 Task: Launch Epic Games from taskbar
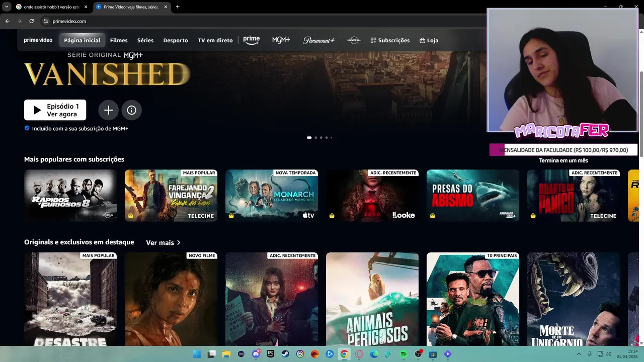(271, 354)
